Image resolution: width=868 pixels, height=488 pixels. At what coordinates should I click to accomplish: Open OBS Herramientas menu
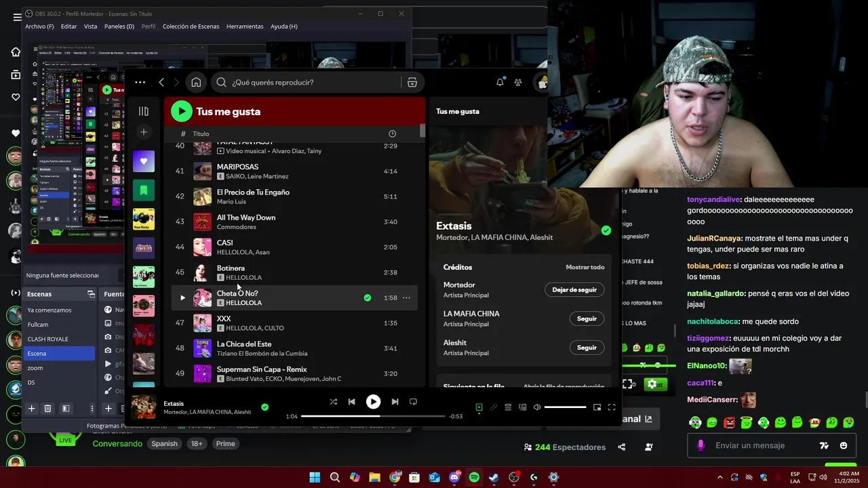tap(245, 26)
